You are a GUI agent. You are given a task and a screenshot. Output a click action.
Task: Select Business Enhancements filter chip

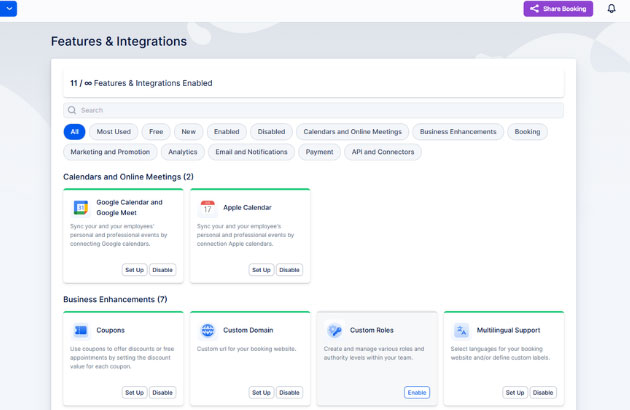[458, 131]
